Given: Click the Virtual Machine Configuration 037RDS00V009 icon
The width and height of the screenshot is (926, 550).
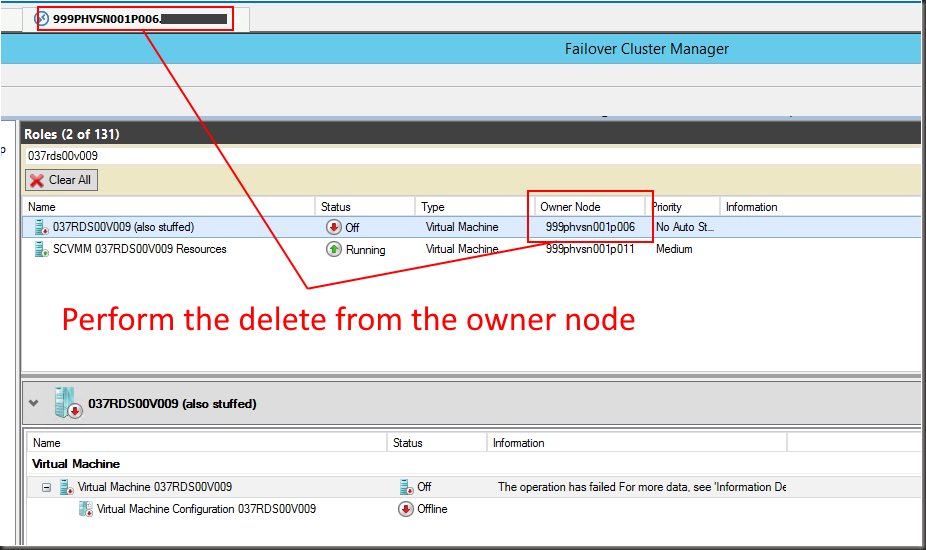Looking at the screenshot, I should point(86,509).
